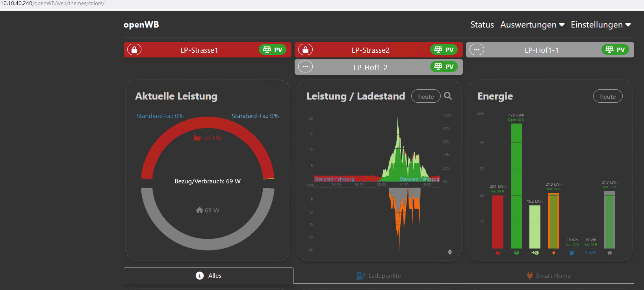Viewport: 644px width, 290px height.
Task: Toggle the PV mode badge on LP-Strasse1
Action: click(x=273, y=50)
